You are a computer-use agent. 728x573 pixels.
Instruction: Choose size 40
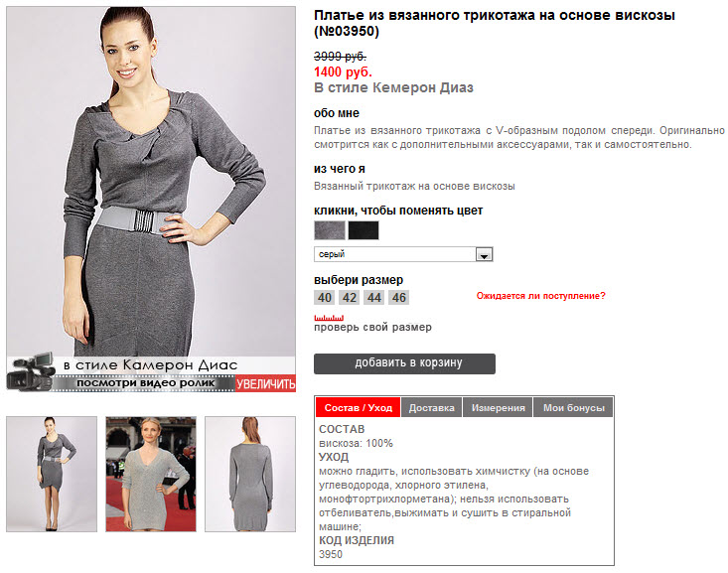(x=325, y=298)
